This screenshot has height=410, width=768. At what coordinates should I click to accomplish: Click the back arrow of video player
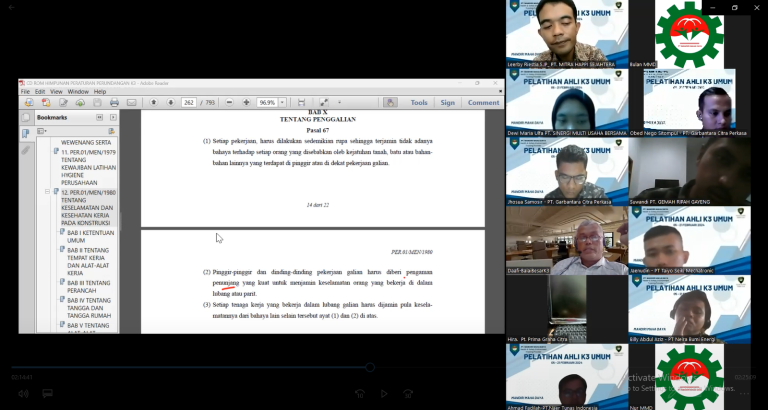tap(12, 7)
